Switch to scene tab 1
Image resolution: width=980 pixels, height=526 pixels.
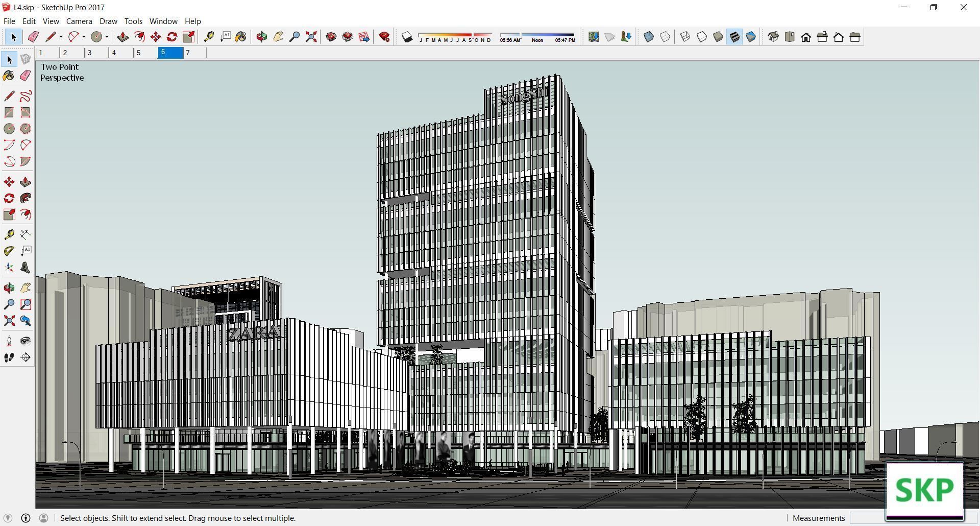point(47,53)
